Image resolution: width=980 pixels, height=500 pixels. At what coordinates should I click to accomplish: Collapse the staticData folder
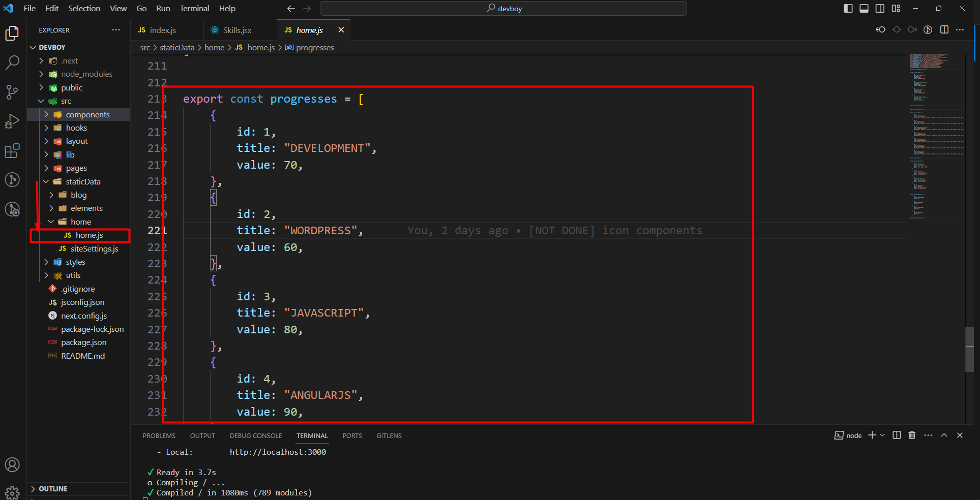[x=83, y=182]
